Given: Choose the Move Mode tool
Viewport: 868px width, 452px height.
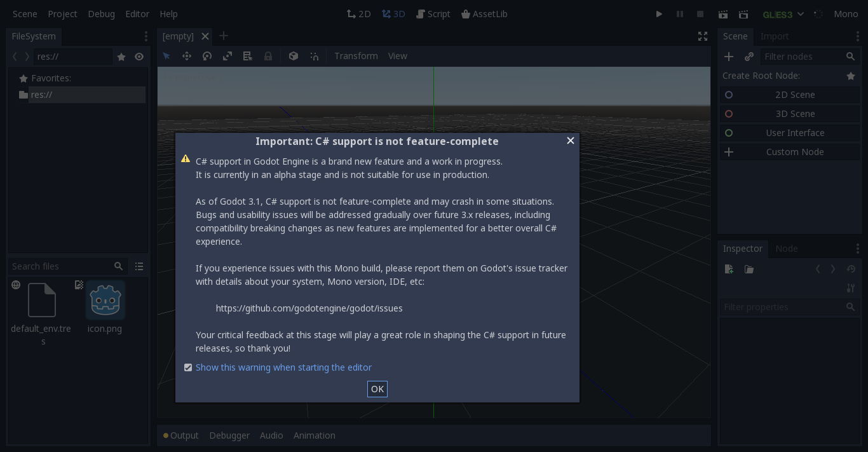Looking at the screenshot, I should [187, 56].
